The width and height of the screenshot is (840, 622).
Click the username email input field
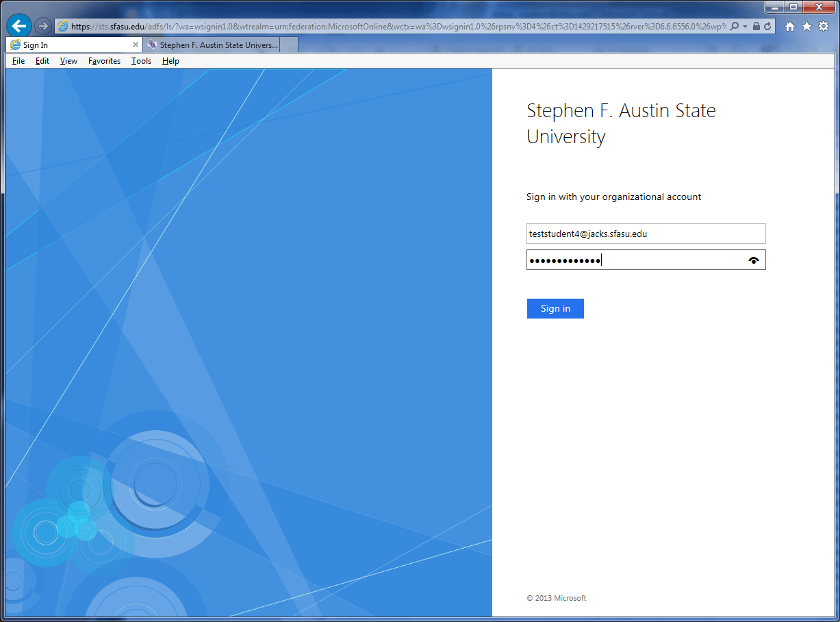[646, 234]
